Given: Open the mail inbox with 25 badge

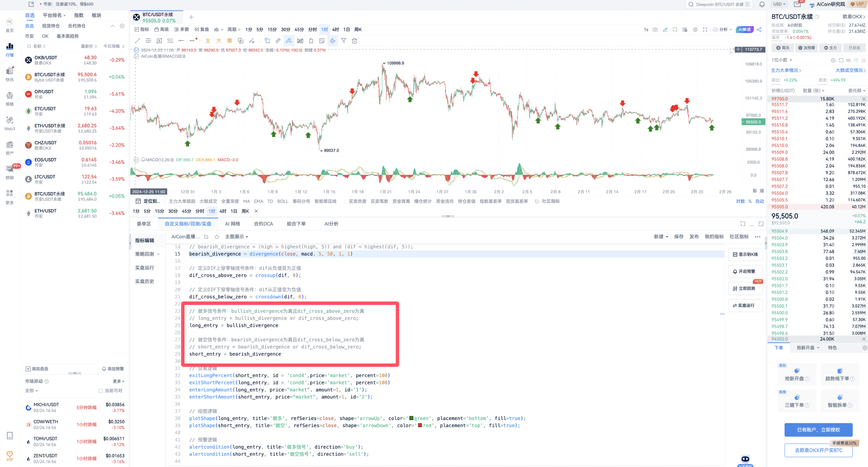Looking at the screenshot, I should point(797,4).
